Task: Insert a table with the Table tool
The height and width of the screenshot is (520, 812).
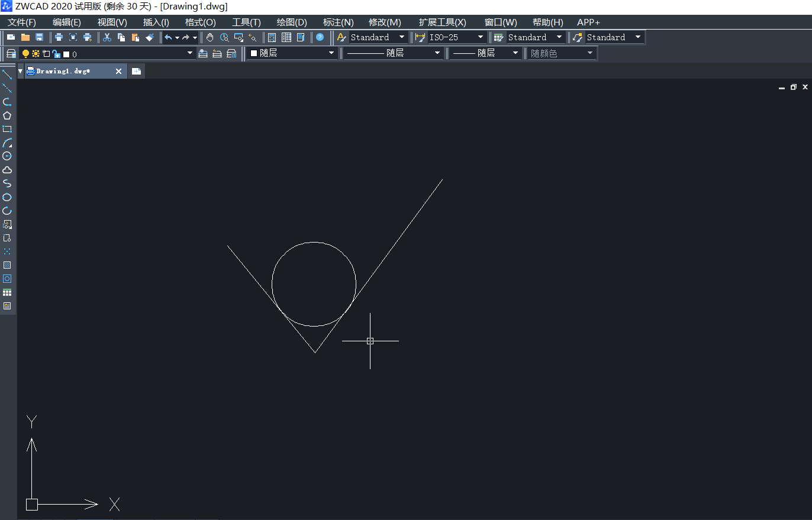Action: tap(7, 292)
